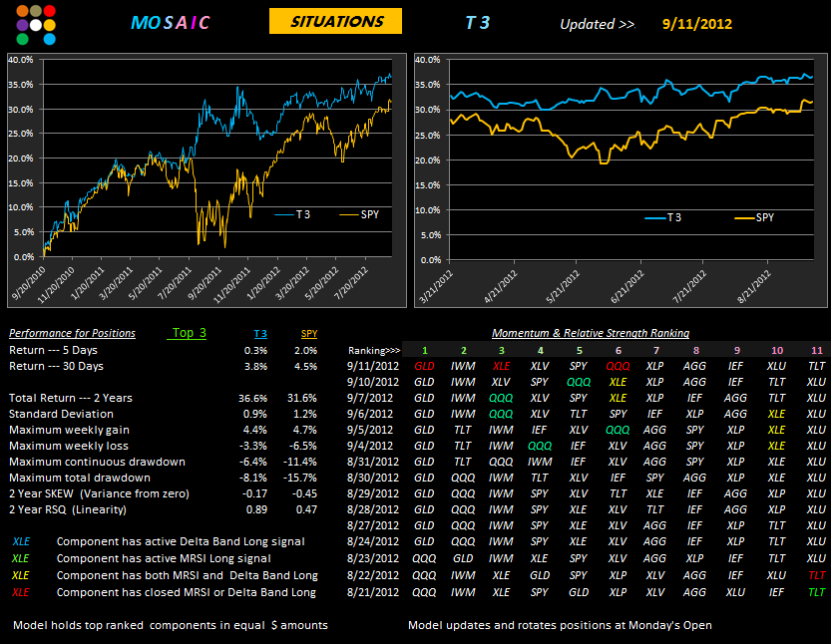Click red TLT in the 8/22/2012 row
This screenshot has width=831, height=644.
[817, 575]
